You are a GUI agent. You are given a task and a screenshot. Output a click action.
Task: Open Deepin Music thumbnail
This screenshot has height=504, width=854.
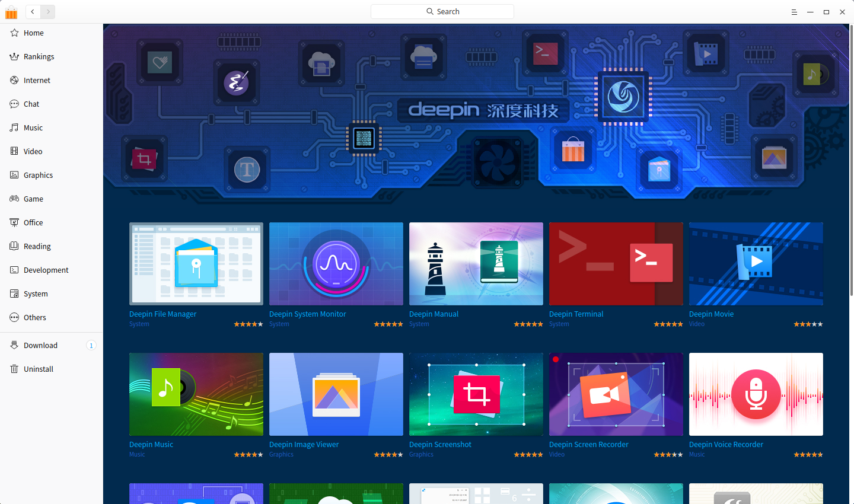[196, 394]
